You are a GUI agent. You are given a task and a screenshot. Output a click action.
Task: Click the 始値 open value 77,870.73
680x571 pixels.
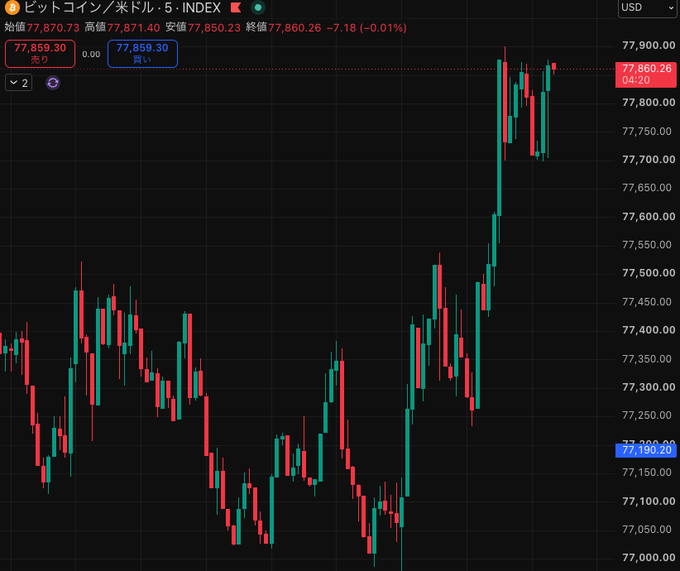53,28
